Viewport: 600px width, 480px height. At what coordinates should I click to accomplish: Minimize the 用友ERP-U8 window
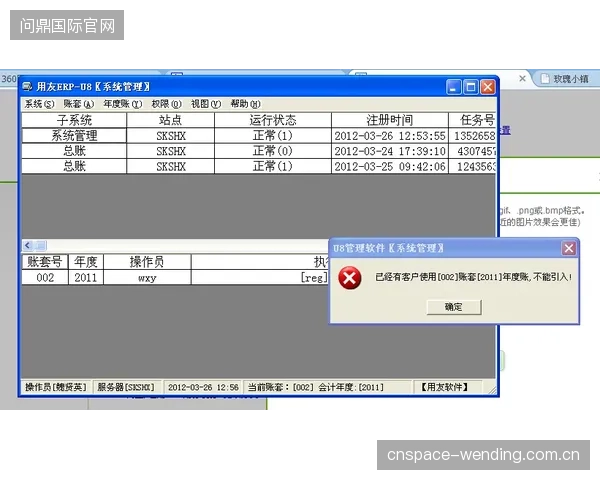pos(453,87)
